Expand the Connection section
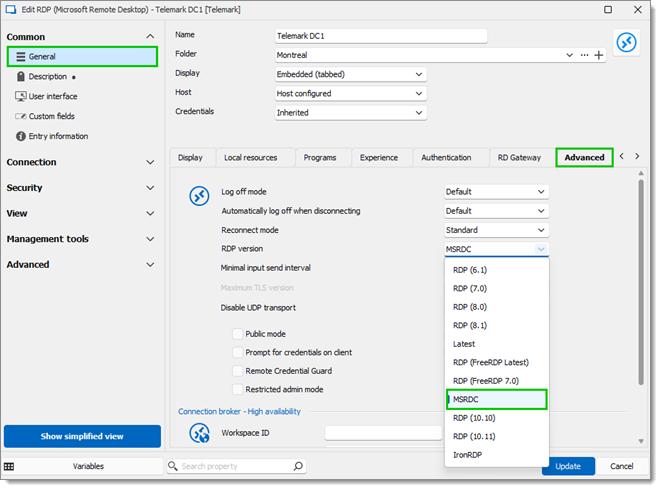This screenshot has width=661, height=490. coord(150,162)
